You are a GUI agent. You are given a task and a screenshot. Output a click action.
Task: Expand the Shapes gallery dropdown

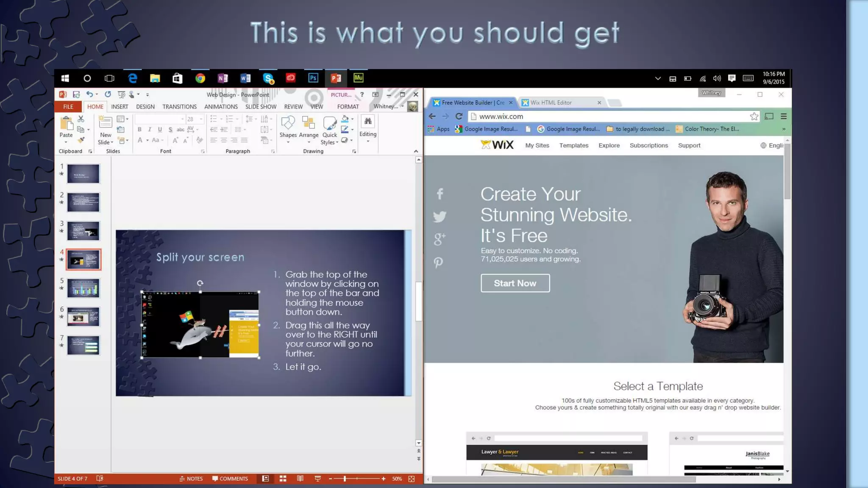(288, 142)
